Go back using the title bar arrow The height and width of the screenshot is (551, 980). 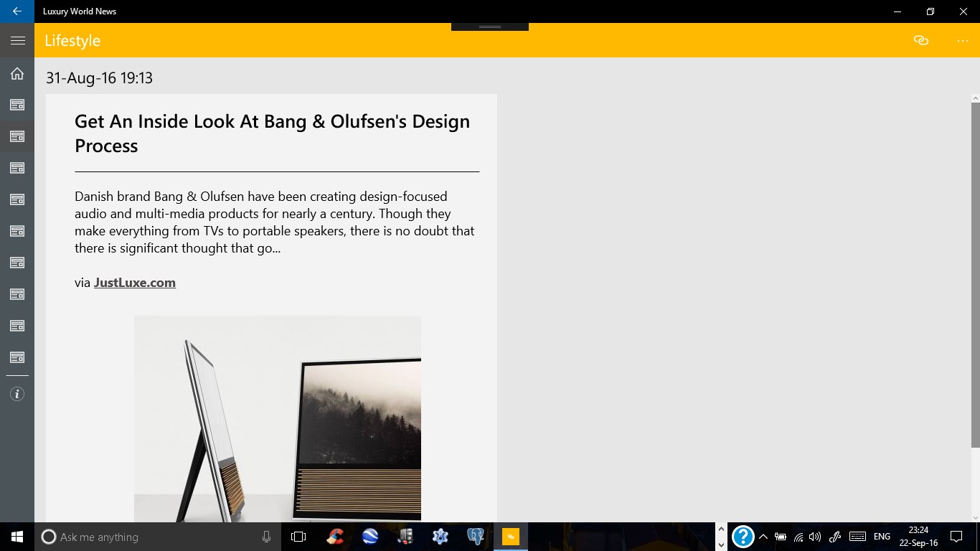[x=17, y=11]
